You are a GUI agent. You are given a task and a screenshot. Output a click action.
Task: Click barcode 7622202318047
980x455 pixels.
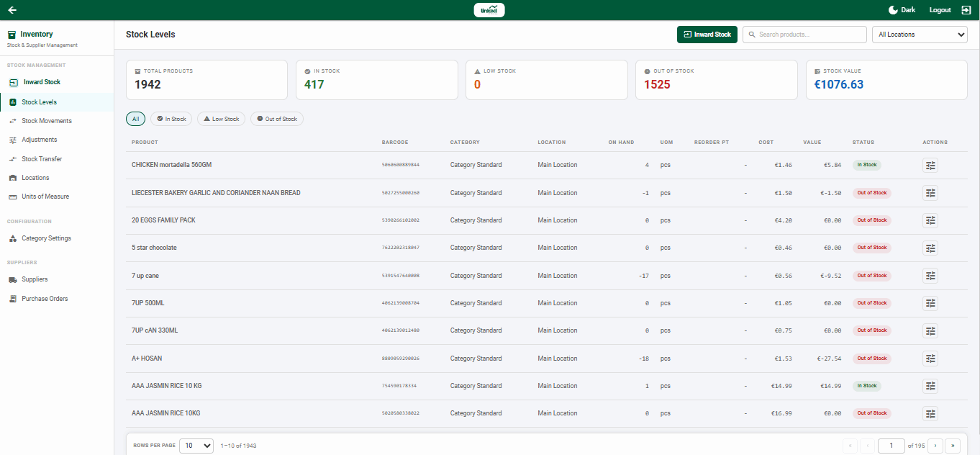point(401,248)
